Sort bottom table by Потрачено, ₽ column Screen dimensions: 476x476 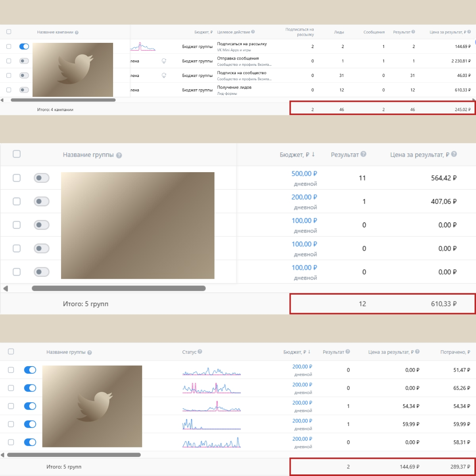point(455,352)
